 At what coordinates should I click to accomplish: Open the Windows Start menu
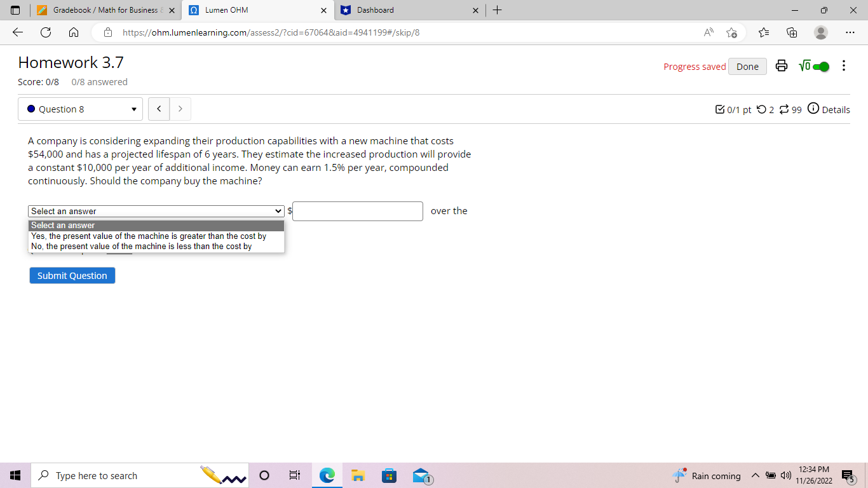point(15,475)
